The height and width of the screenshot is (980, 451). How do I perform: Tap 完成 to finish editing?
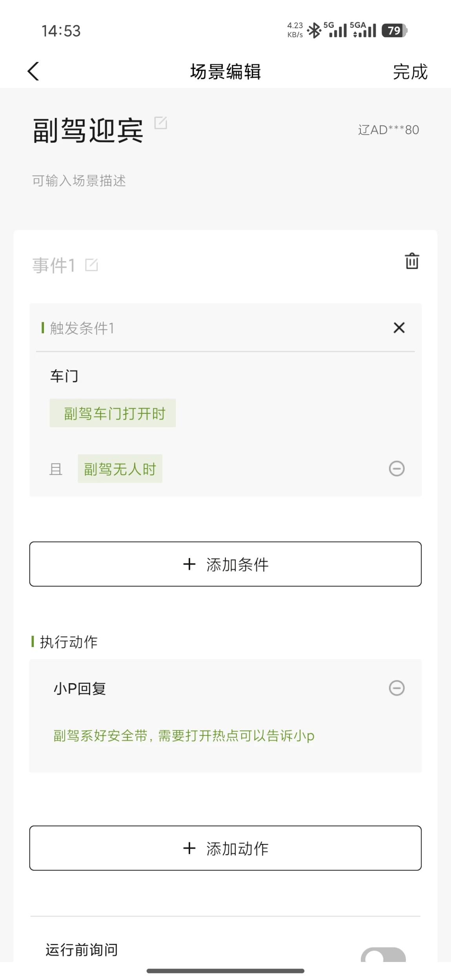pyautogui.click(x=410, y=72)
